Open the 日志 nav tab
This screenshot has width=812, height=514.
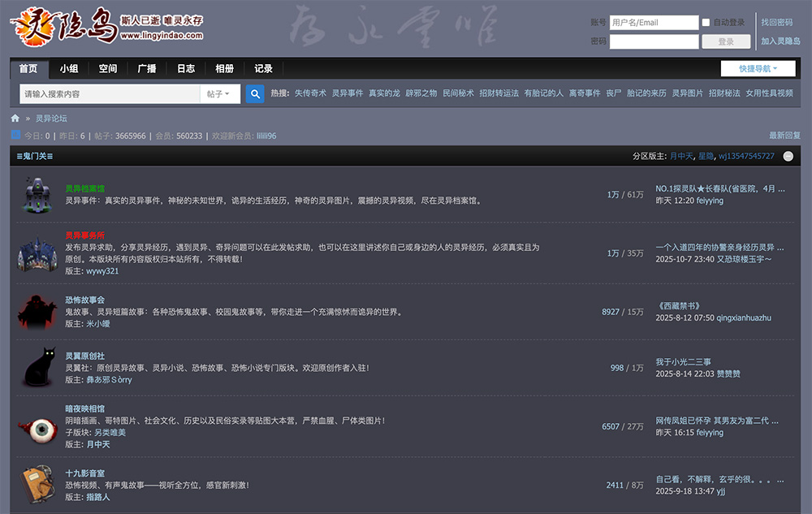click(186, 69)
